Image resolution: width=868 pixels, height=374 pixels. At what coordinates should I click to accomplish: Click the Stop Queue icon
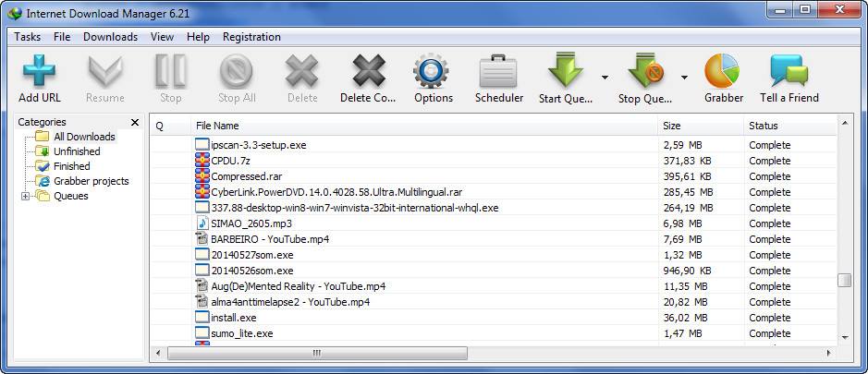pos(646,69)
